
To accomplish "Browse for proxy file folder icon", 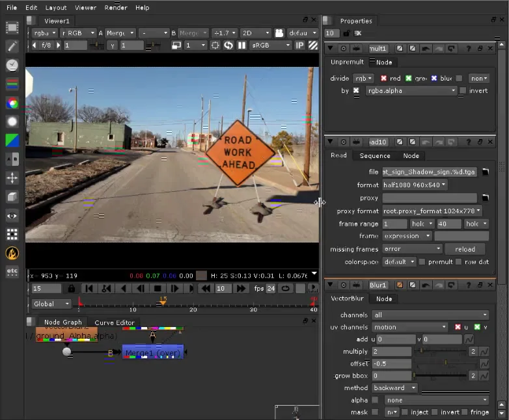I will (486, 198).
